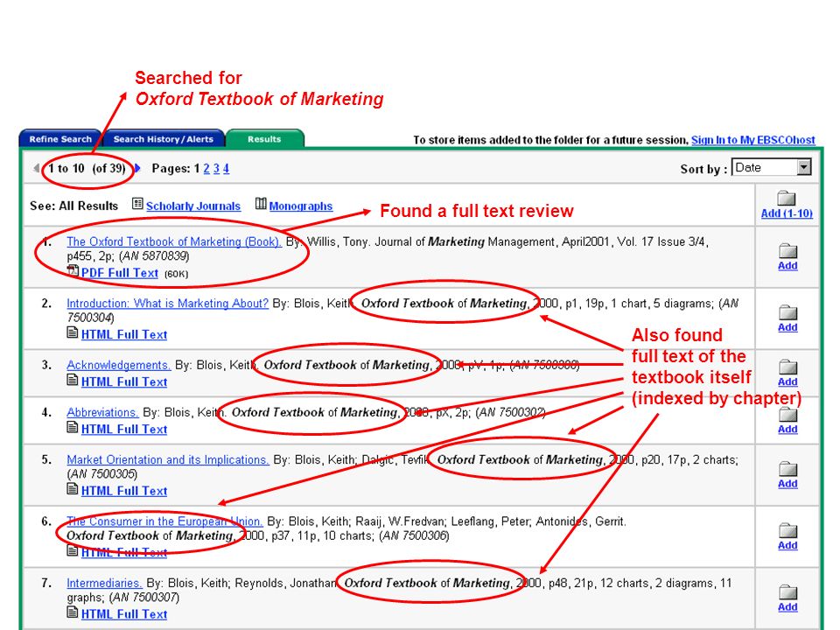
Task: Click folder icon for result 6
Action: point(788,530)
